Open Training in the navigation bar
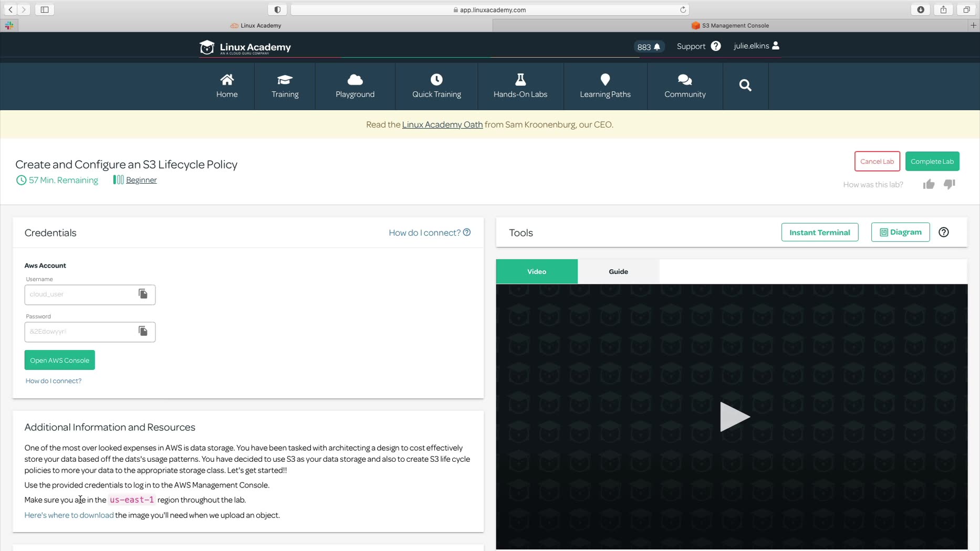This screenshot has height=551, width=980. coord(285,86)
